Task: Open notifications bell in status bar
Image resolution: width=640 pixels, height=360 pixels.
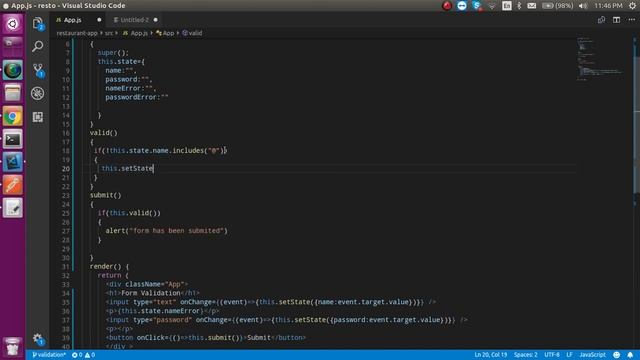Action: [630, 355]
